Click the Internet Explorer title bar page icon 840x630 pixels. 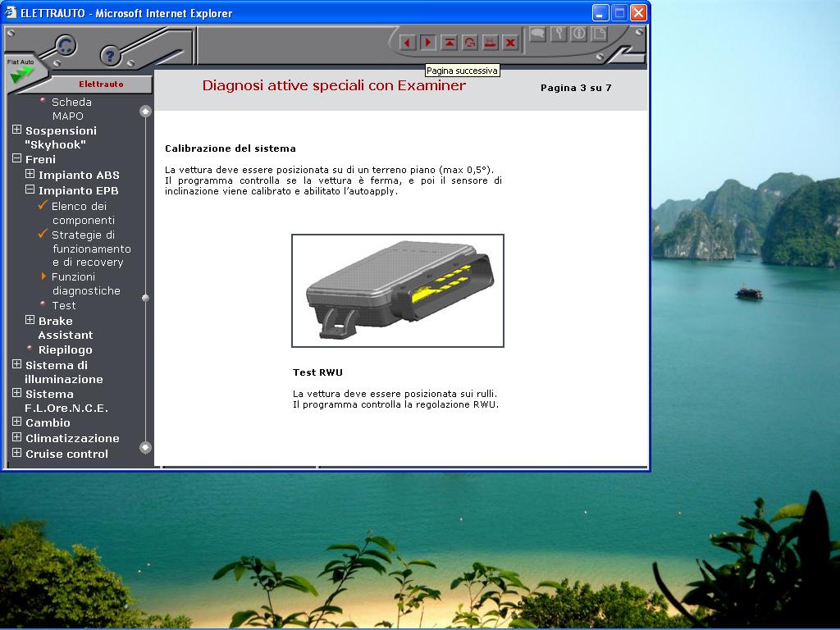(x=11, y=12)
